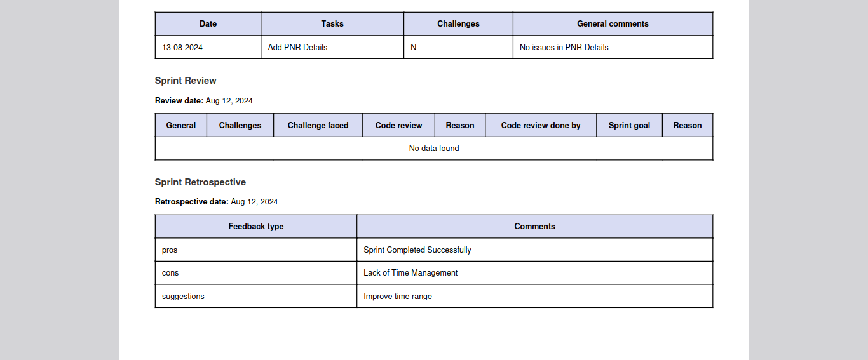Click the "pros" feedback type cell
The width and height of the screenshot is (868, 360).
(170, 250)
